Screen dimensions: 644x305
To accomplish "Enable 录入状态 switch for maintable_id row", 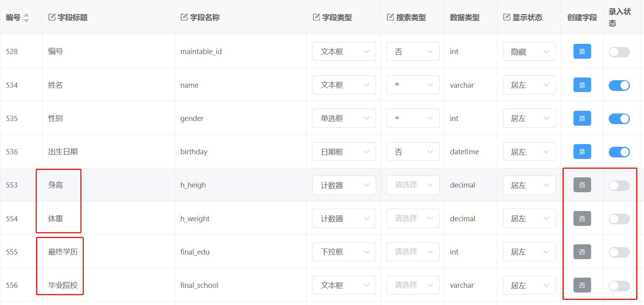I will click(619, 52).
